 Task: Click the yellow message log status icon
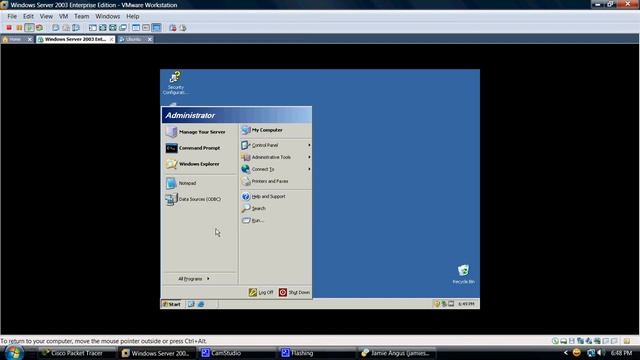(x=627, y=341)
